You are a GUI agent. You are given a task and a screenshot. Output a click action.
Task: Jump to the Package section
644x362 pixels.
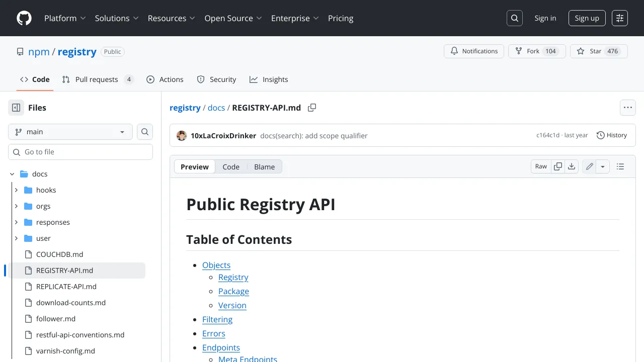(x=233, y=291)
